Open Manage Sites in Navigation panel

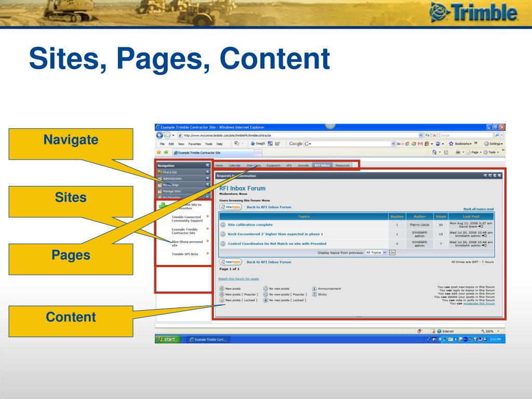tap(171, 191)
